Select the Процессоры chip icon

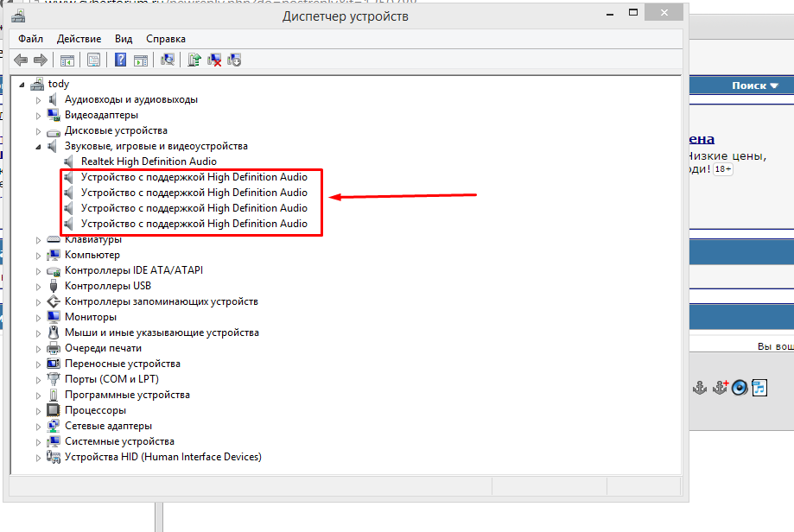pos(54,410)
